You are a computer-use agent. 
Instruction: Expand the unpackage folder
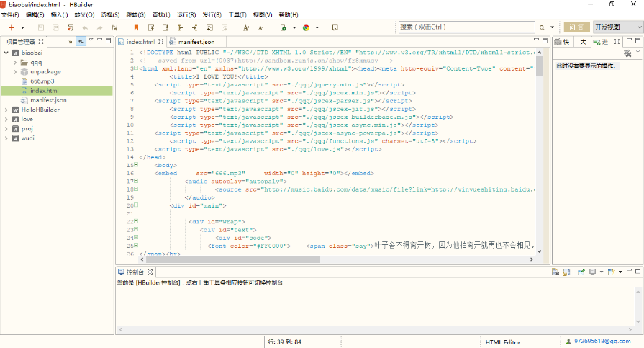click(15, 71)
